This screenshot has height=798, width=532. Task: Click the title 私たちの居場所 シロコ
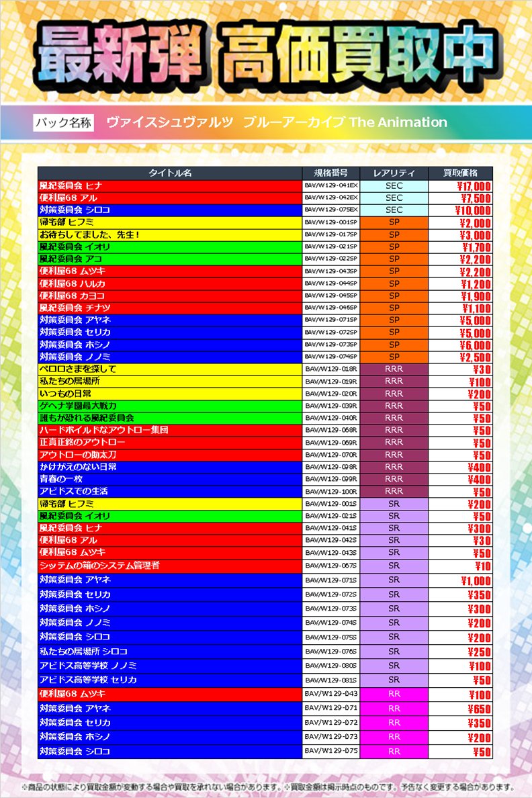click(83, 652)
